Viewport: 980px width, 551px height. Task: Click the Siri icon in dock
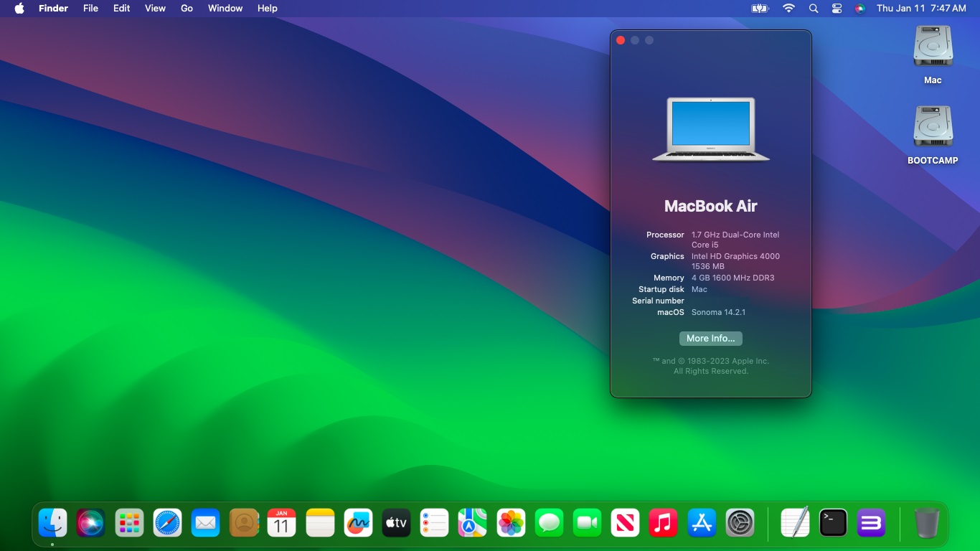[x=91, y=523]
